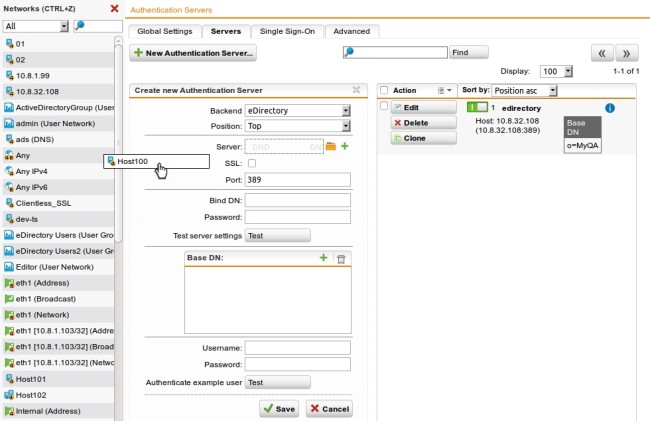Click the Save button
The height and width of the screenshot is (421, 650).
click(279, 409)
